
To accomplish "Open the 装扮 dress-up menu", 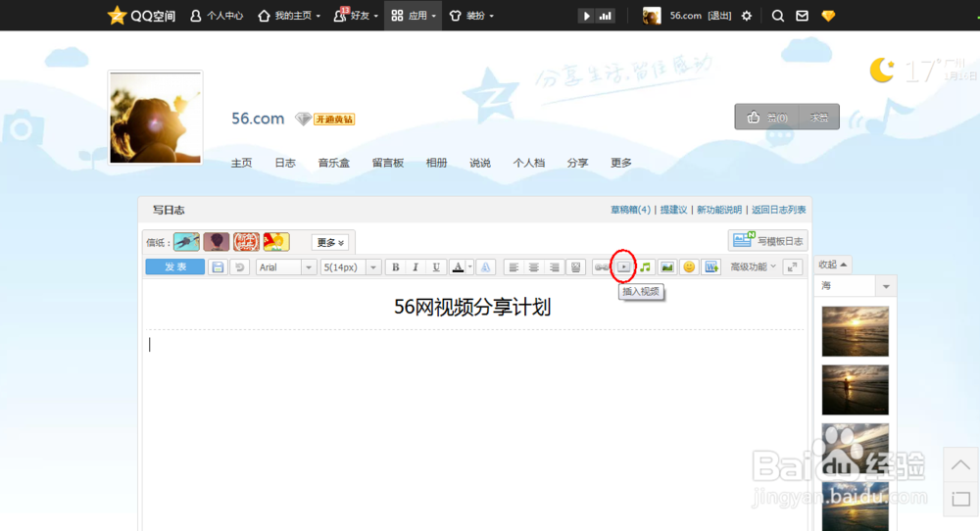I will tap(471, 16).
